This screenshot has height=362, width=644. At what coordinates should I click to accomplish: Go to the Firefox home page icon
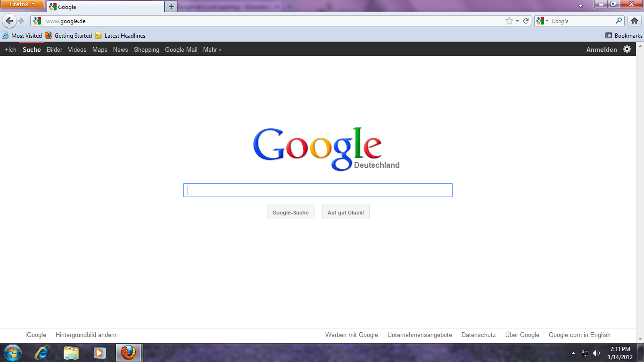coord(635,21)
